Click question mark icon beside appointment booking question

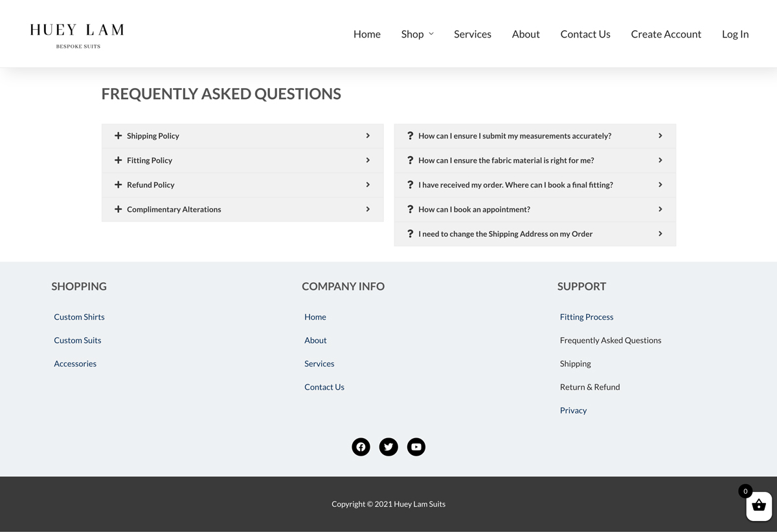(410, 210)
